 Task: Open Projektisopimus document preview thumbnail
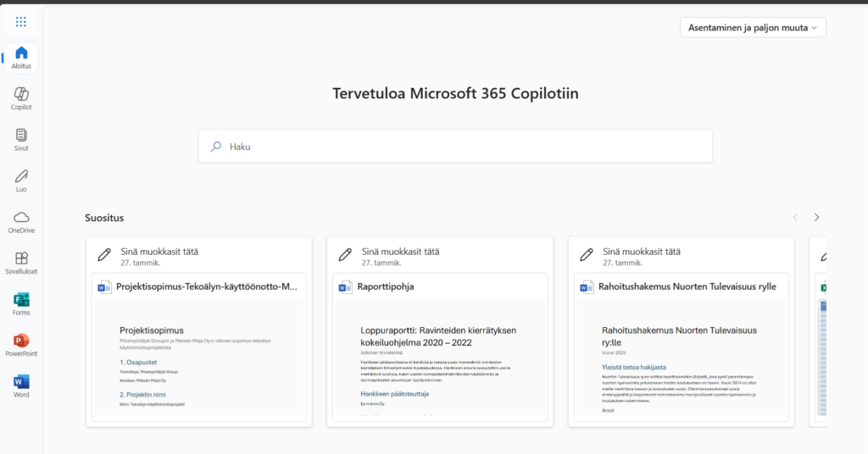[x=198, y=358]
